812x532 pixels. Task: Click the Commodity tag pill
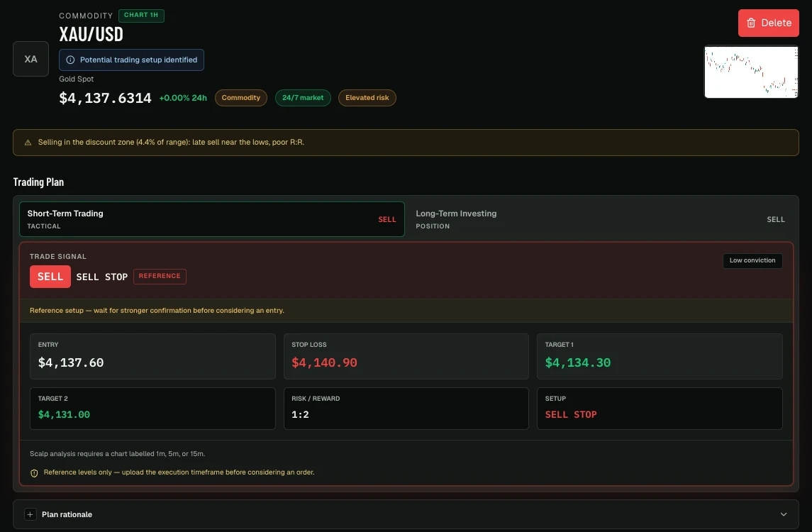[x=241, y=98]
